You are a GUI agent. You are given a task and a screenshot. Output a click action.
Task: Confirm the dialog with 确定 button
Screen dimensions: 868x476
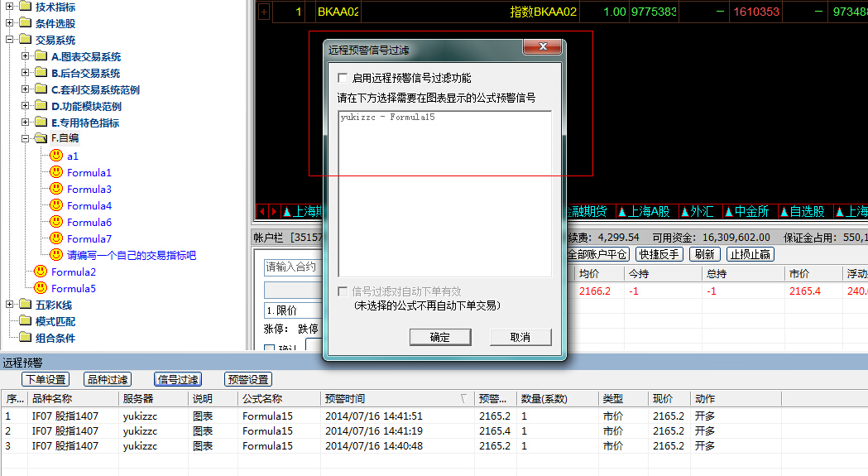tap(440, 337)
